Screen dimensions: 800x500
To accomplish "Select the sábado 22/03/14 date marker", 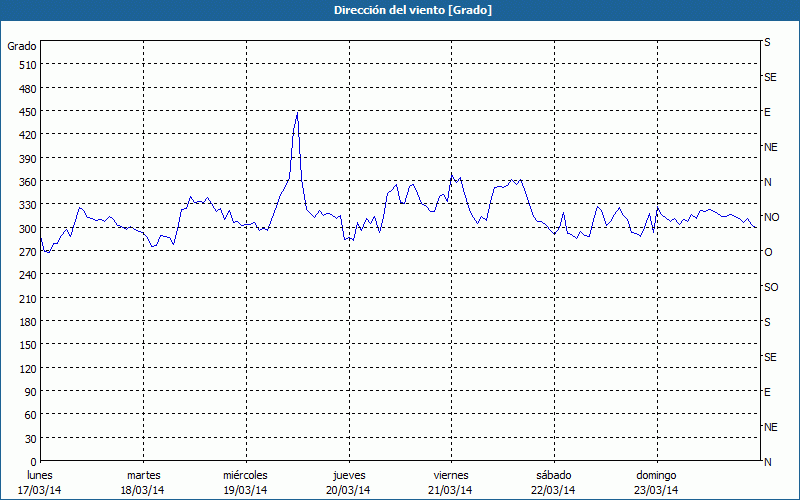I will (x=553, y=482).
